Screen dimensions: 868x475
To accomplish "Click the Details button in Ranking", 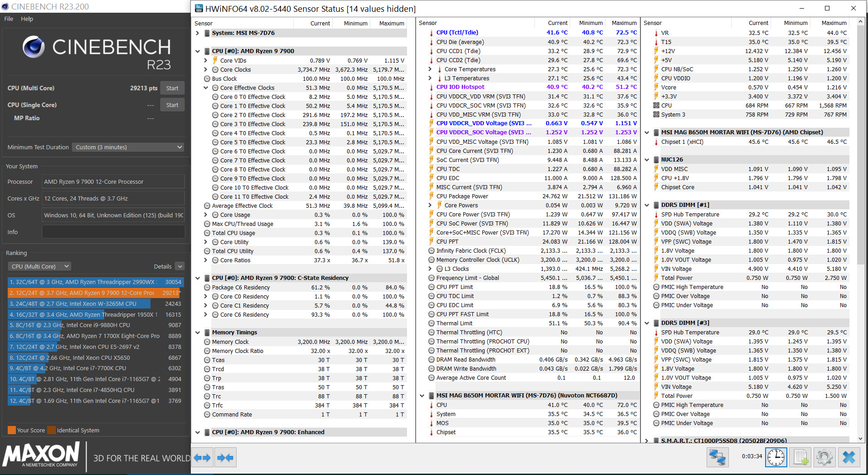I will point(163,266).
